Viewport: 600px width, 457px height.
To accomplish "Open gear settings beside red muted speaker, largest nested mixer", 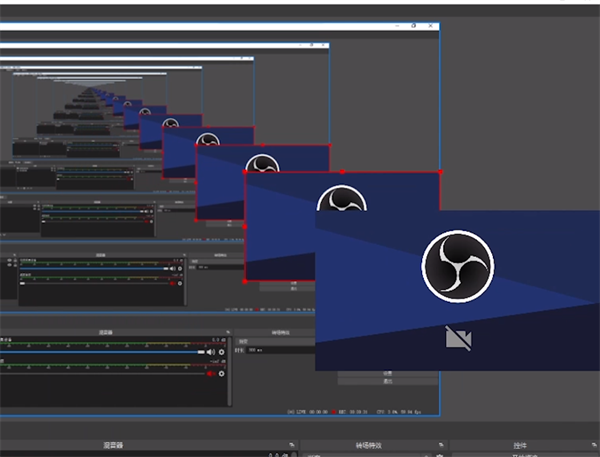I will pyautogui.click(x=222, y=374).
